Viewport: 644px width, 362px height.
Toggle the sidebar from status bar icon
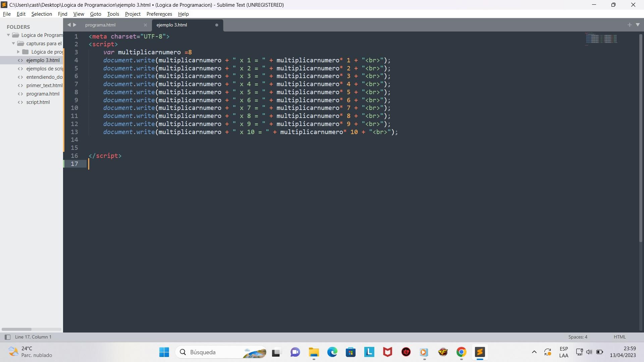click(x=7, y=337)
